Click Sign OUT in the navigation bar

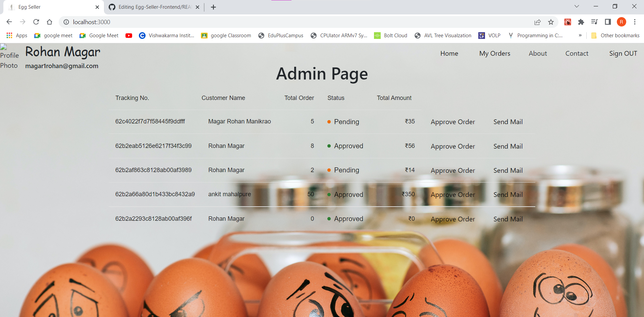(623, 53)
